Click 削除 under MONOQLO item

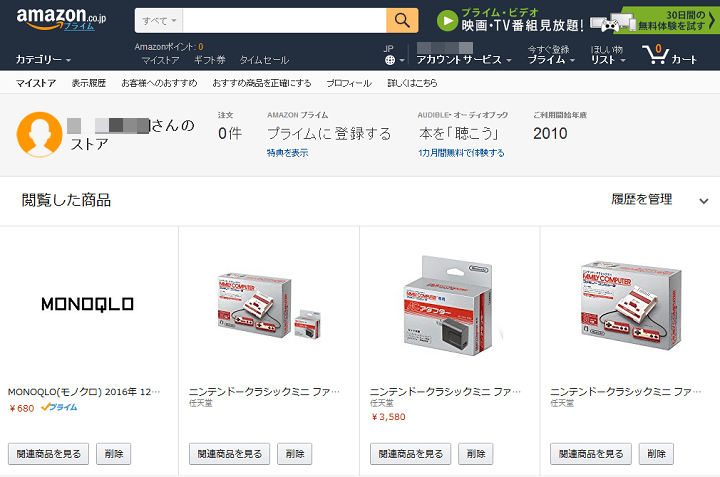pyautogui.click(x=113, y=454)
